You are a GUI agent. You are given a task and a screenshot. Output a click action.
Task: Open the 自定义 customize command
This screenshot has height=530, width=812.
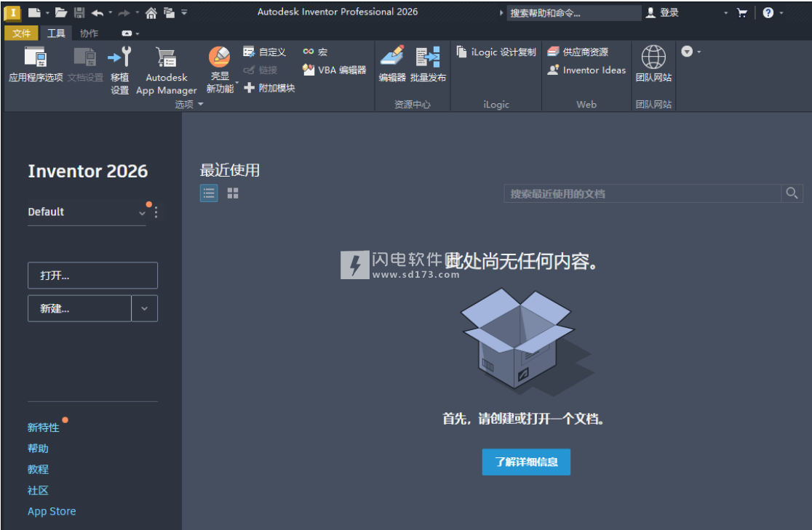[x=265, y=52]
